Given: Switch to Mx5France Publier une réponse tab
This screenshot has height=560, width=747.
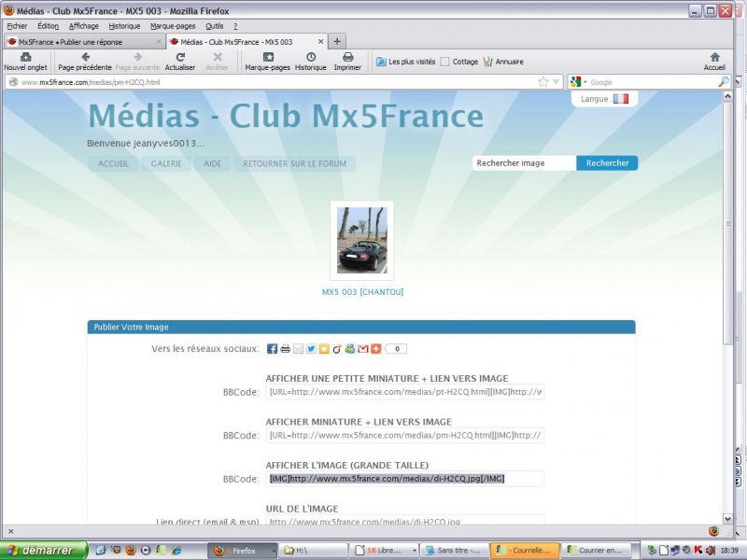Looking at the screenshot, I should click(84, 42).
